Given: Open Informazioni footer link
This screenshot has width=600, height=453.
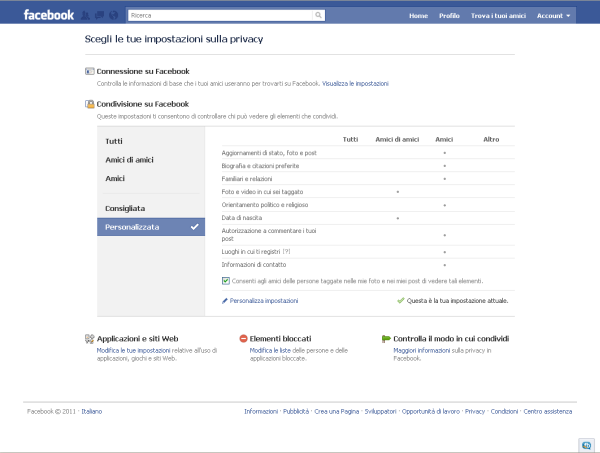Looking at the screenshot, I should coord(261,412).
